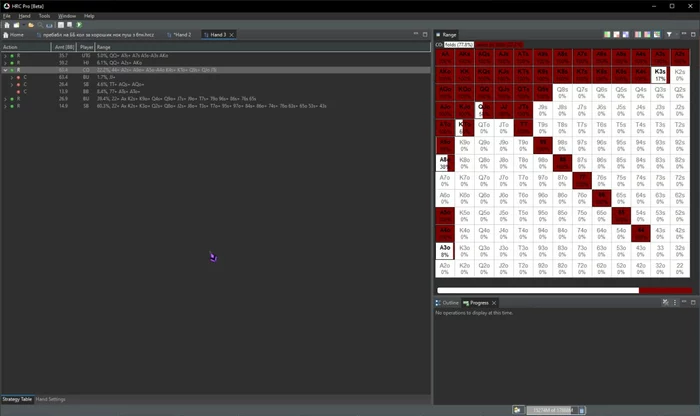Click the red raise action label

499,45
